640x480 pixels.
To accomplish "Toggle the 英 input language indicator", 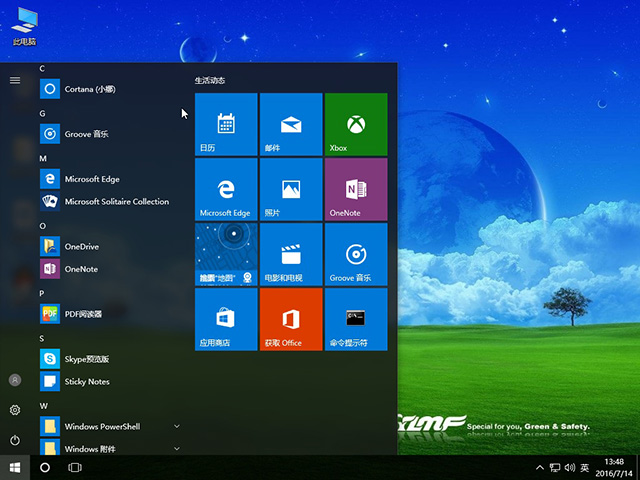I will pos(584,467).
